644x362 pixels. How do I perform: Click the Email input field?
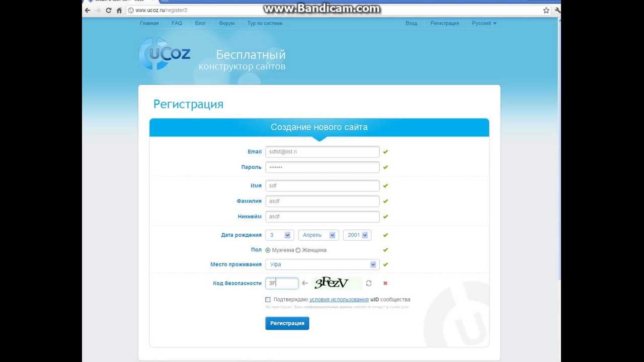pos(323,151)
